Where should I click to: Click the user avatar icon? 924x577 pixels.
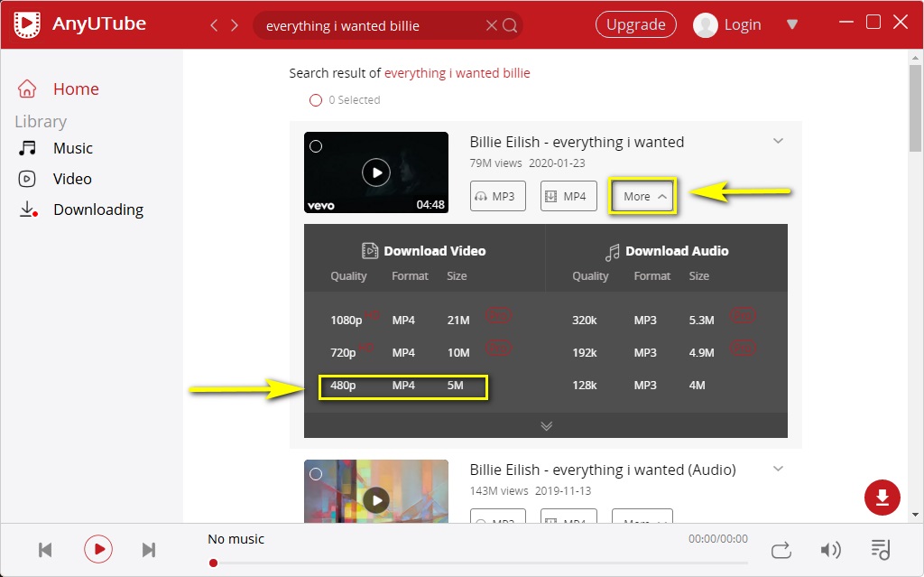705,24
